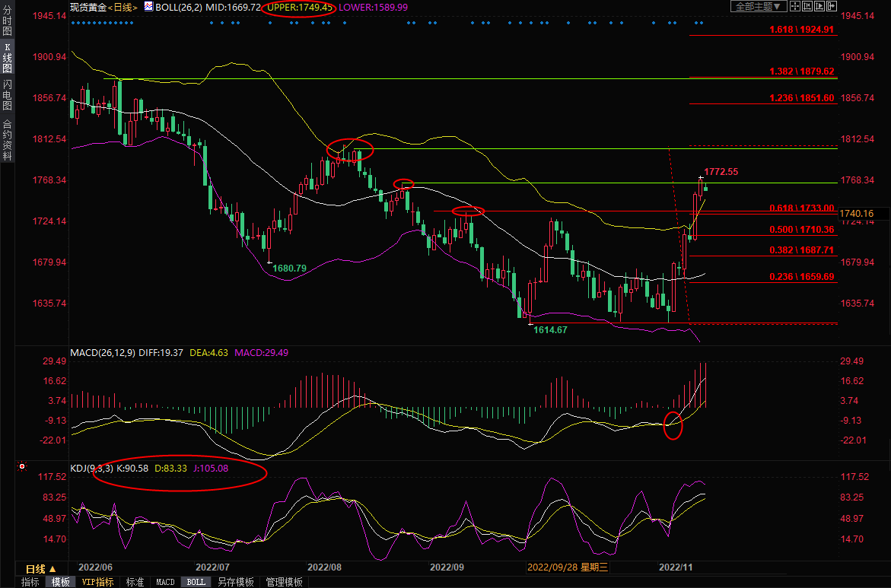Click the 管理模板 button
The image size is (891, 588).
(283, 582)
